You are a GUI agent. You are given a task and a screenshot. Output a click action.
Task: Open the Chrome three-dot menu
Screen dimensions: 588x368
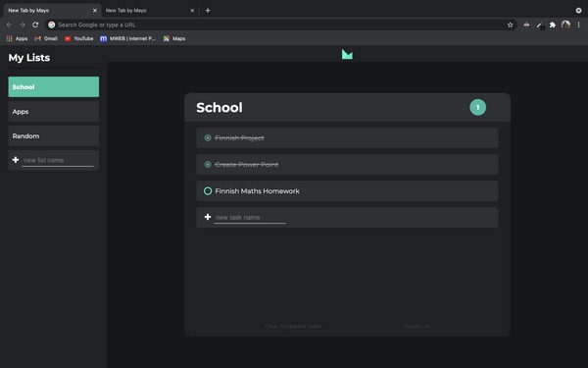coord(578,25)
